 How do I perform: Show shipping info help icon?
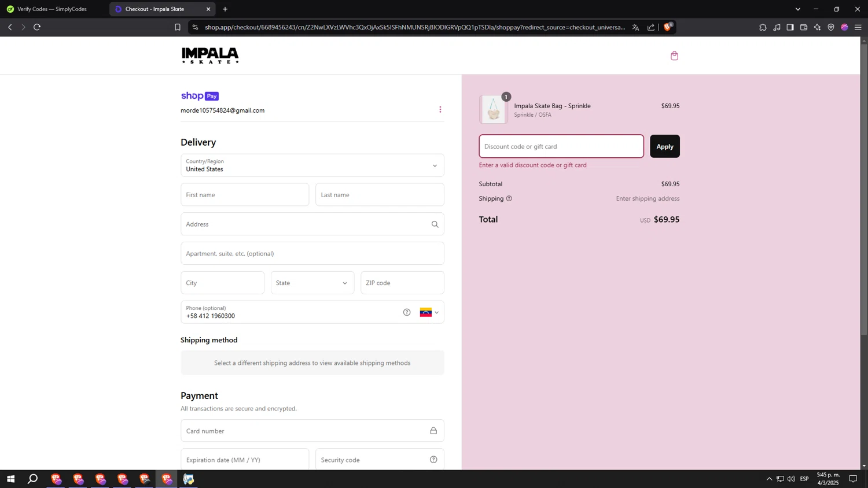[509, 198]
